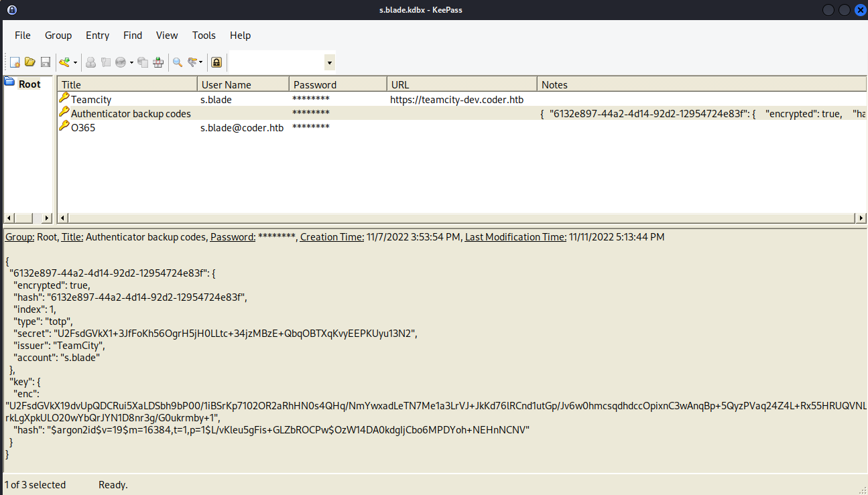The height and width of the screenshot is (495, 868).
Task: Sort entries by User Name column header
Action: 227,85
